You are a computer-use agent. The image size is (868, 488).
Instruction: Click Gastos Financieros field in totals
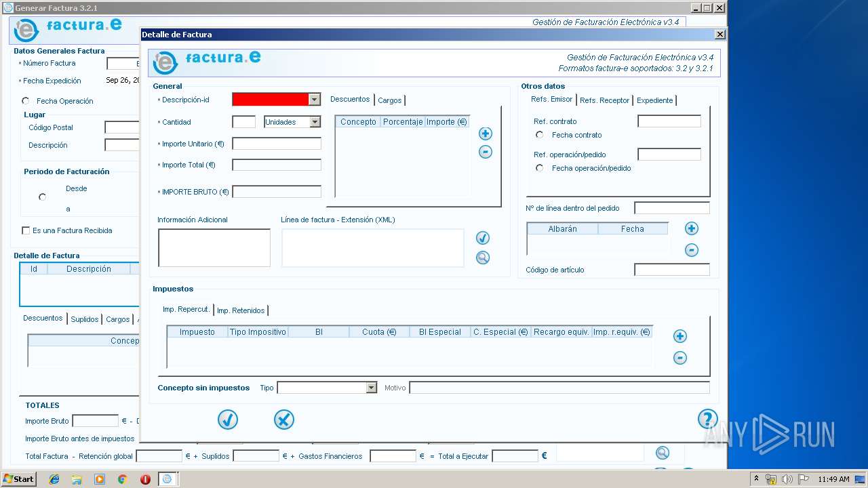pos(393,456)
